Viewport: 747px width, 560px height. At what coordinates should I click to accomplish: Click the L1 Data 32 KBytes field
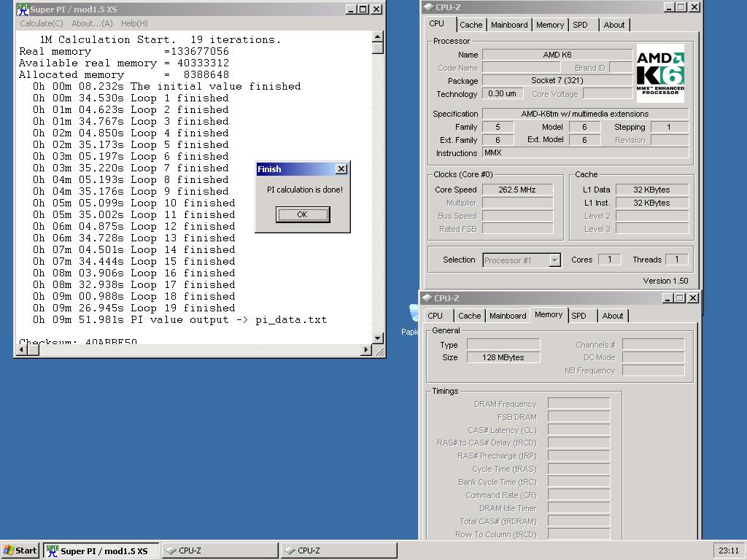(x=651, y=190)
